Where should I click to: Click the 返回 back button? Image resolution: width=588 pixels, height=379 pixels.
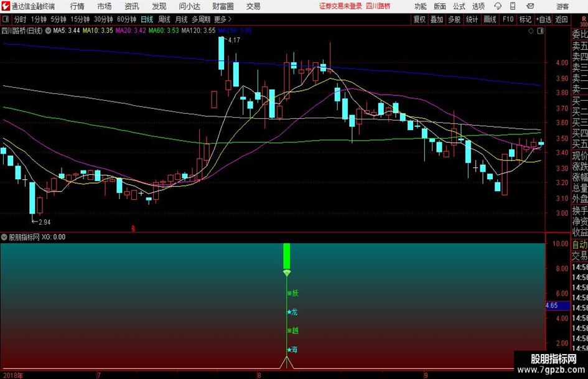pos(561,19)
